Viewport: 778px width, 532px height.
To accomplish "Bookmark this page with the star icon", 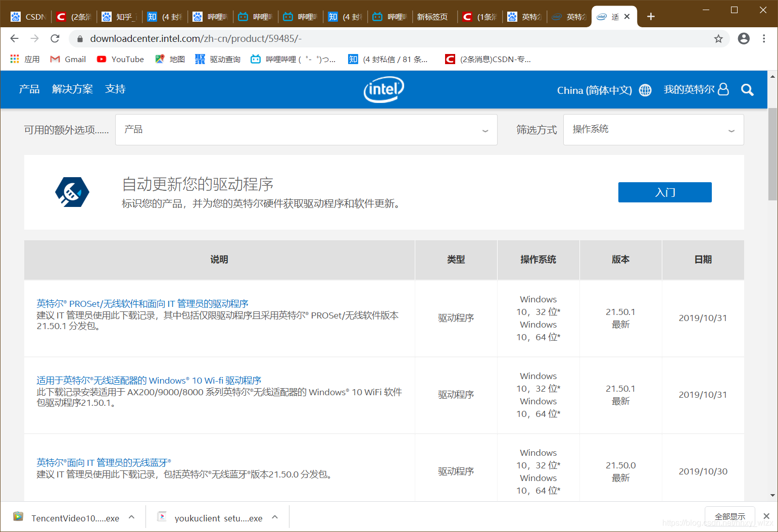I will tap(718, 39).
